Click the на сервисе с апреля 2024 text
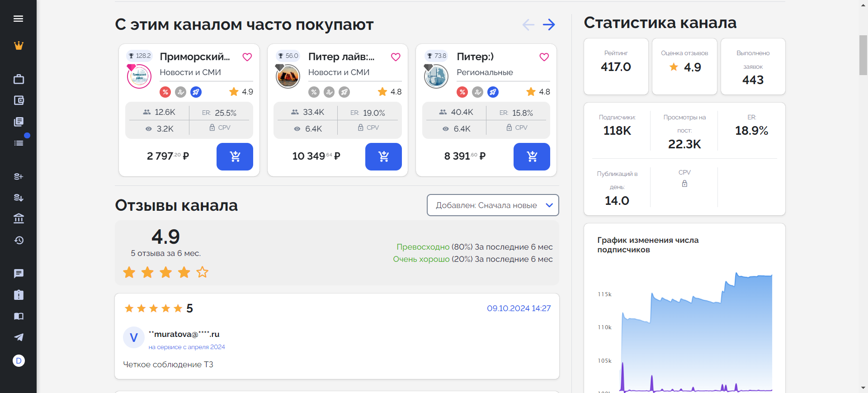 click(x=187, y=347)
